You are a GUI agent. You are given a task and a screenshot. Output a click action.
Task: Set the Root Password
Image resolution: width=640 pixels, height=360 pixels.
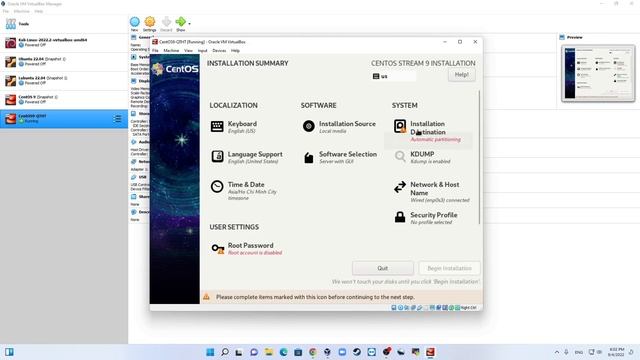(x=247, y=249)
